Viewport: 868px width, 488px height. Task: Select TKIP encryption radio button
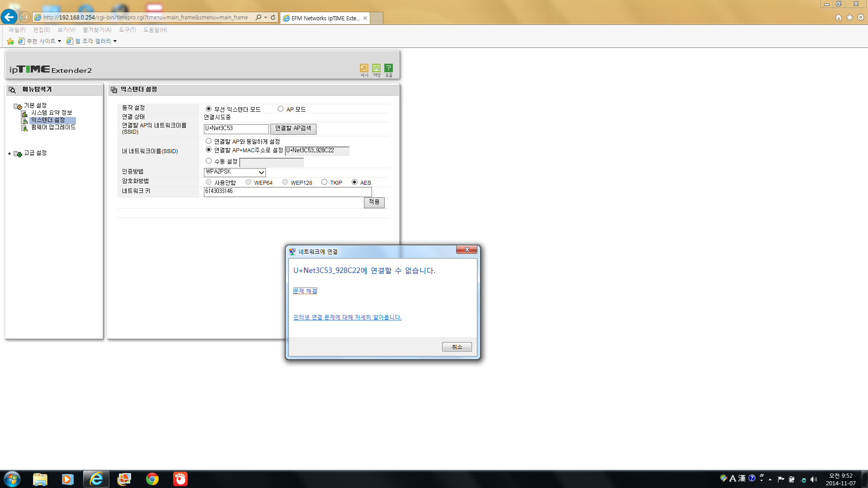[324, 182]
